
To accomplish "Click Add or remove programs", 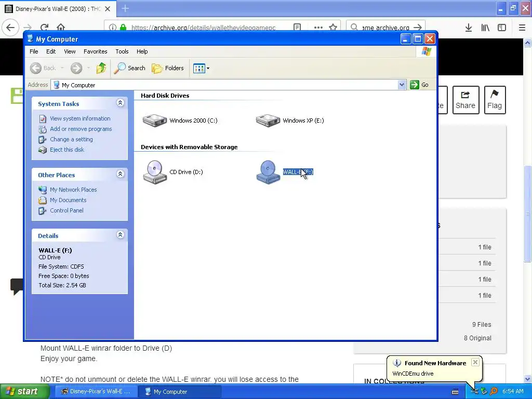I will tap(81, 129).
